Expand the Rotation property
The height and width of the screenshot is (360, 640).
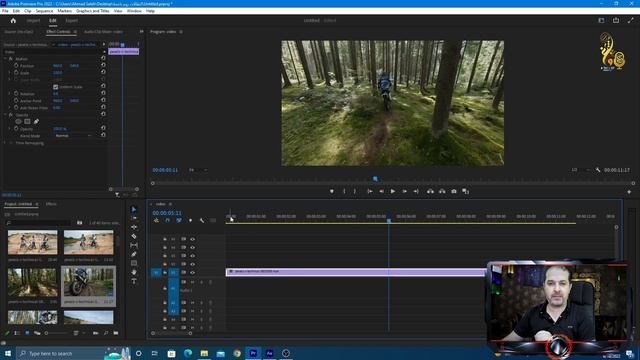(10, 93)
